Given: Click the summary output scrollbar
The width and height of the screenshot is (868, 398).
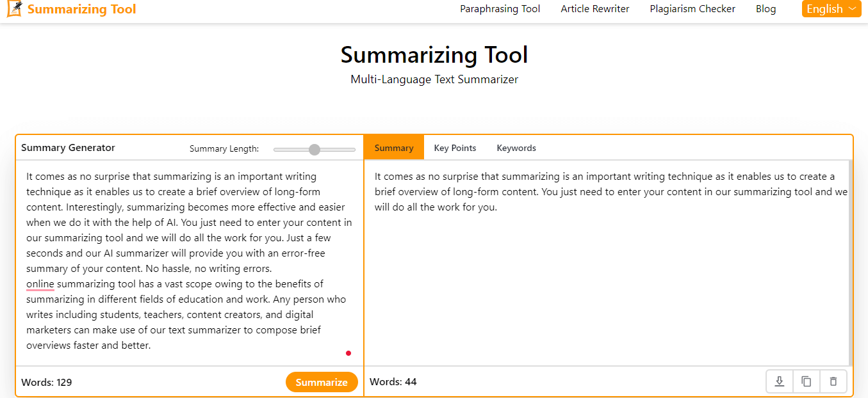Looking at the screenshot, I should [850, 262].
